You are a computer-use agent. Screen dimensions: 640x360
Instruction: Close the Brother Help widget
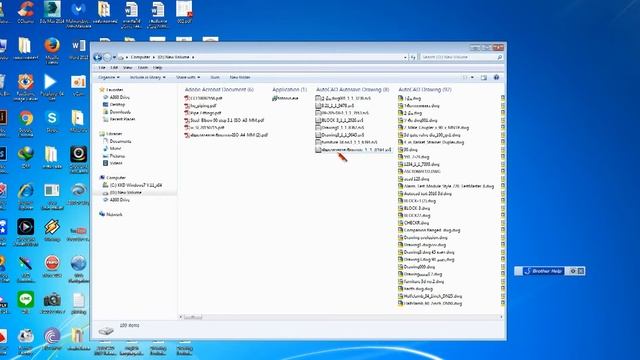(x=581, y=271)
